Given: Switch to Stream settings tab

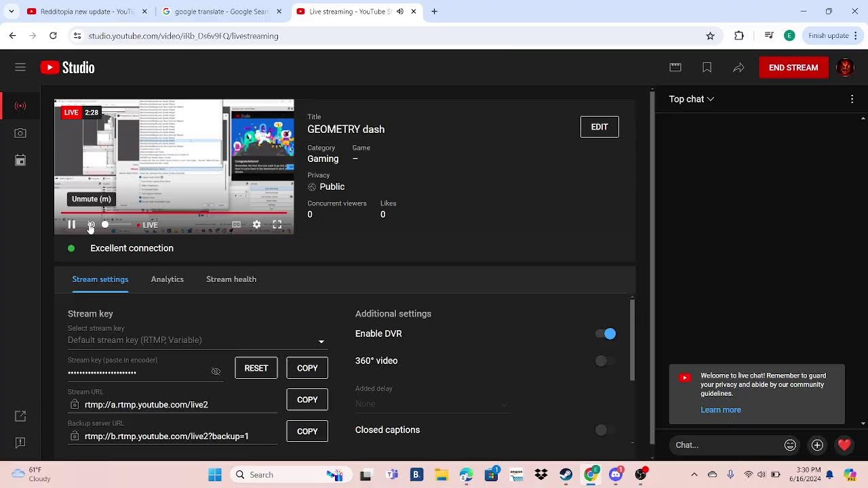Looking at the screenshot, I should (100, 279).
